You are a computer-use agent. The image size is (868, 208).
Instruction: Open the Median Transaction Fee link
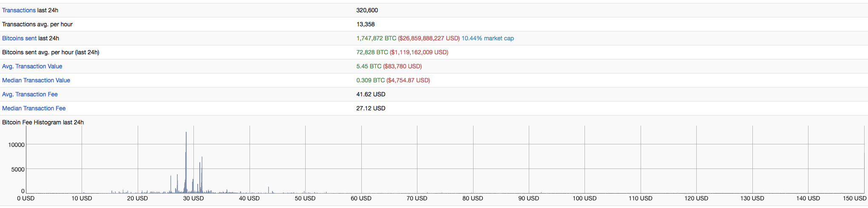34,108
